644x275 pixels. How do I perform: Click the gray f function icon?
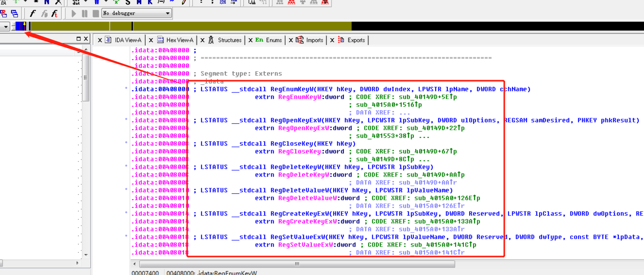[x=44, y=14]
